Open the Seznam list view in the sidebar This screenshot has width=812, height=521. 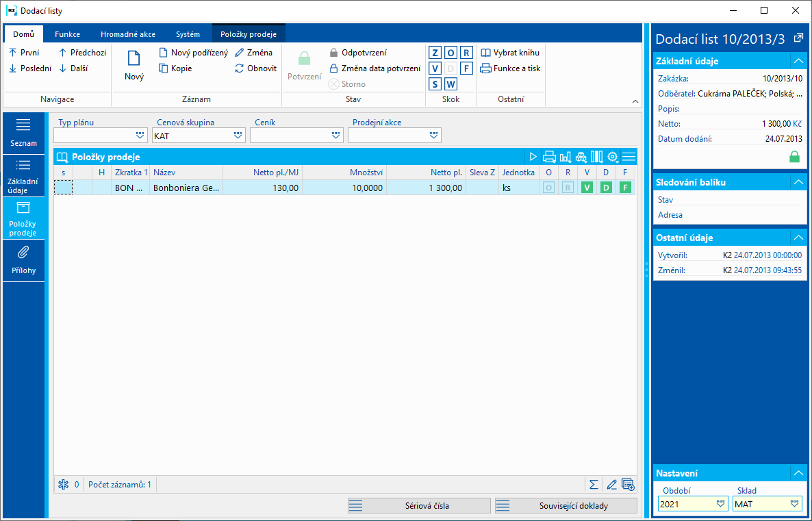[x=23, y=133]
